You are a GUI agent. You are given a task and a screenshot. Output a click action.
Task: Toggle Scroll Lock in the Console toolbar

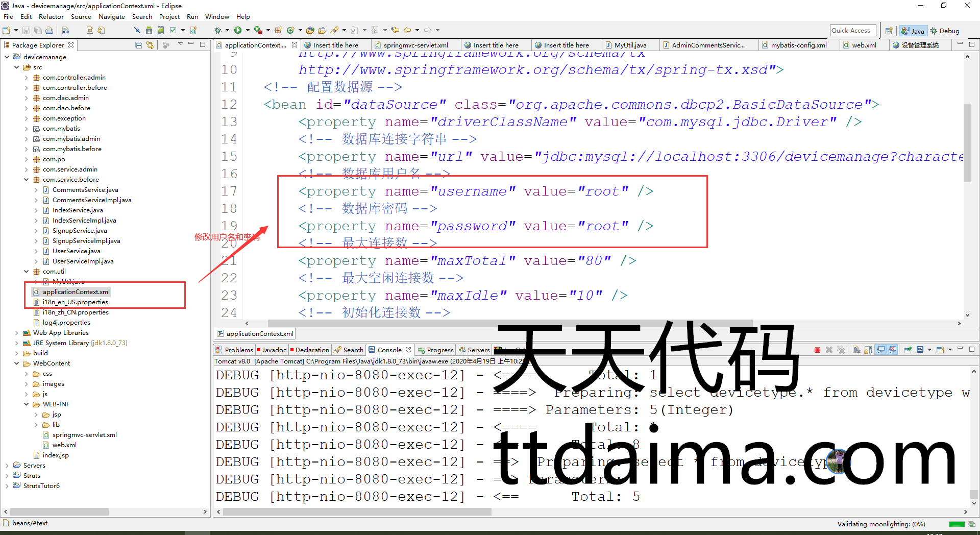point(868,350)
